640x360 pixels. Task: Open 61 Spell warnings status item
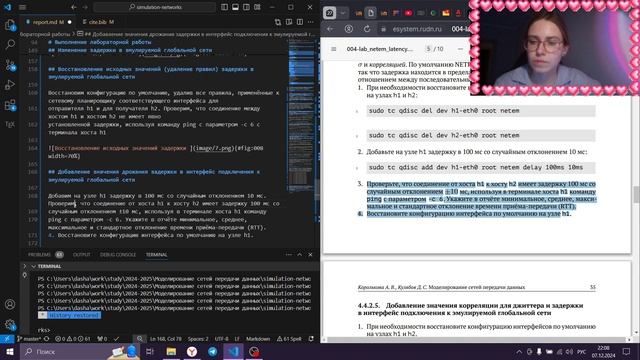pos(289,339)
